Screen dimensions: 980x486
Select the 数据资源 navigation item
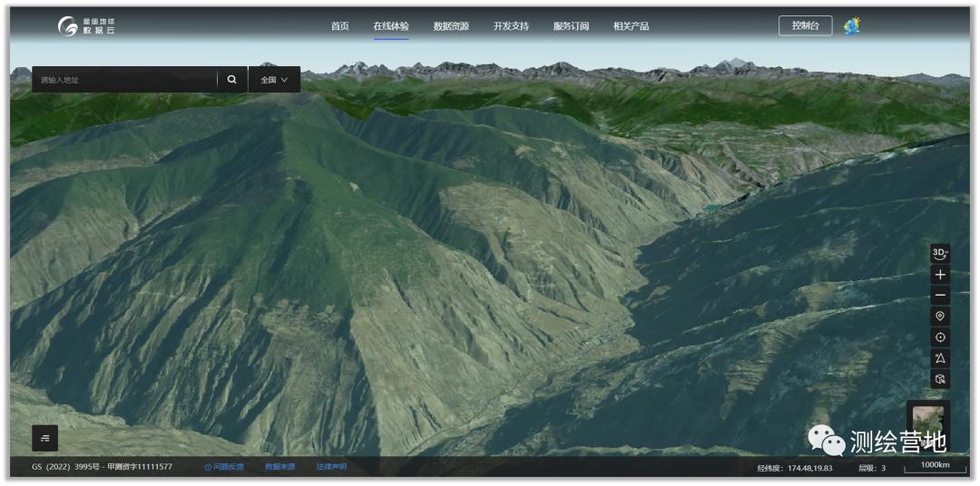[451, 26]
